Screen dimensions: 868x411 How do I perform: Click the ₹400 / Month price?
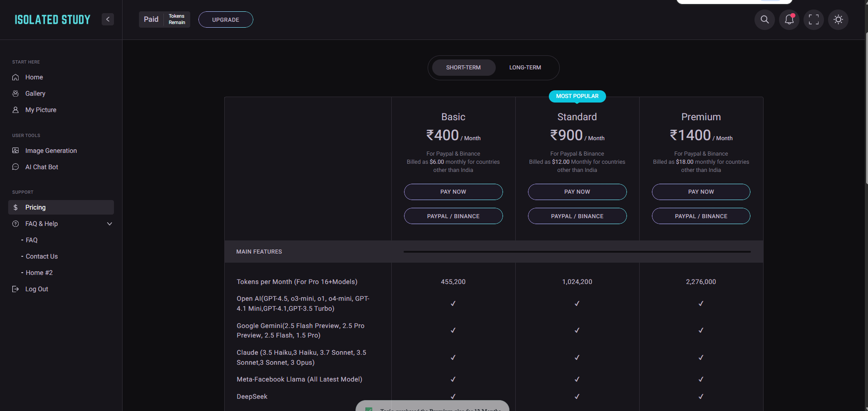point(453,135)
